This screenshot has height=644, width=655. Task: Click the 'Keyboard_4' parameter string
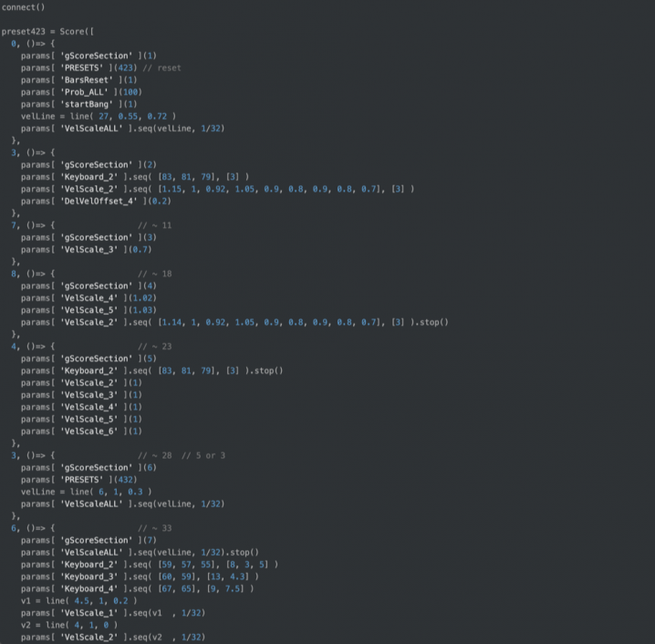(x=88, y=588)
